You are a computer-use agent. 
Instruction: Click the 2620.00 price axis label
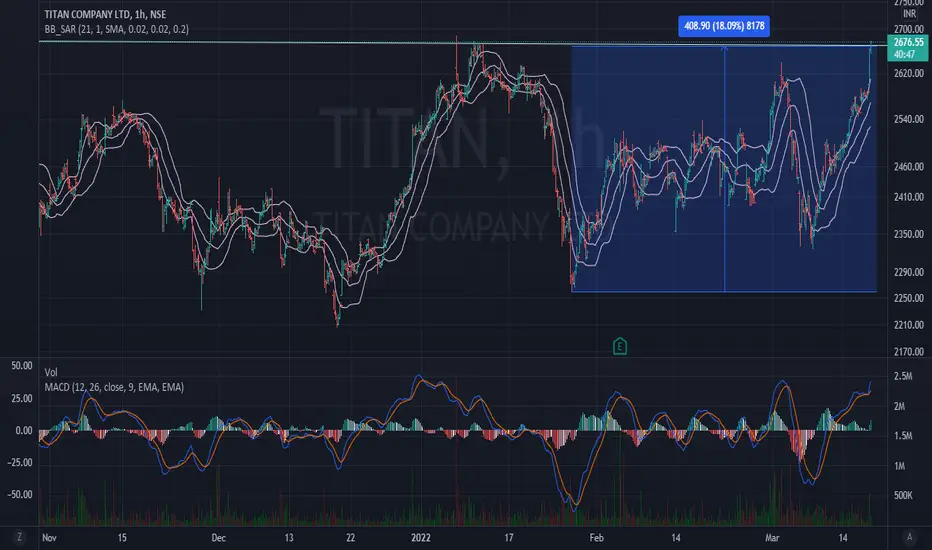909,73
